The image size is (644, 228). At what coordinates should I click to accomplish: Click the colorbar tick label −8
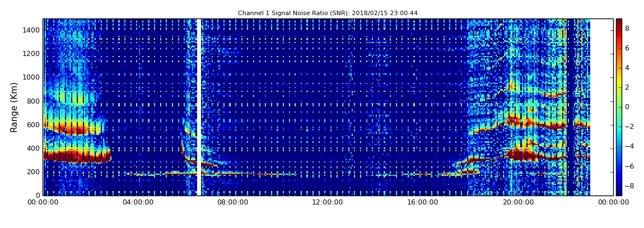point(629,185)
